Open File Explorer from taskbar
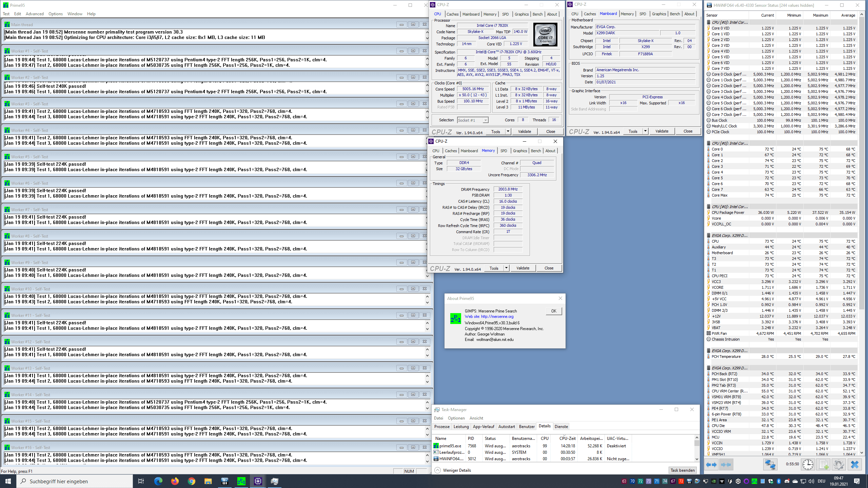 click(x=208, y=481)
